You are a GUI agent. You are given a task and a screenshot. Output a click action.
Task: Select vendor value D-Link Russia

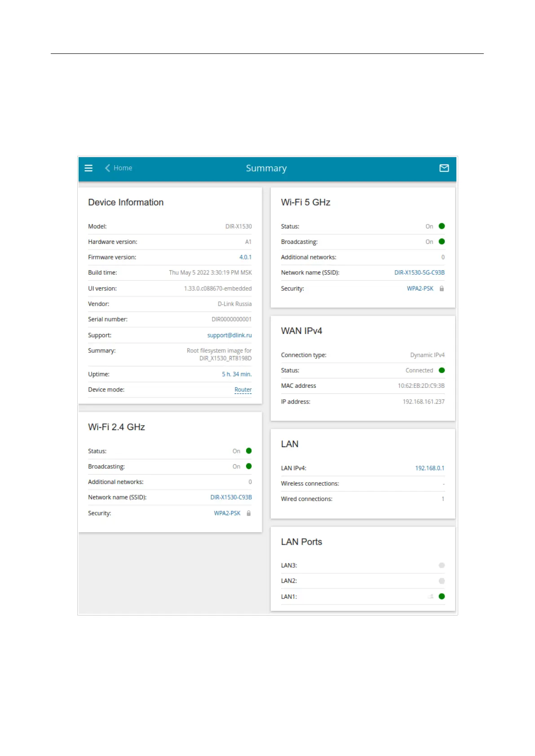[235, 304]
